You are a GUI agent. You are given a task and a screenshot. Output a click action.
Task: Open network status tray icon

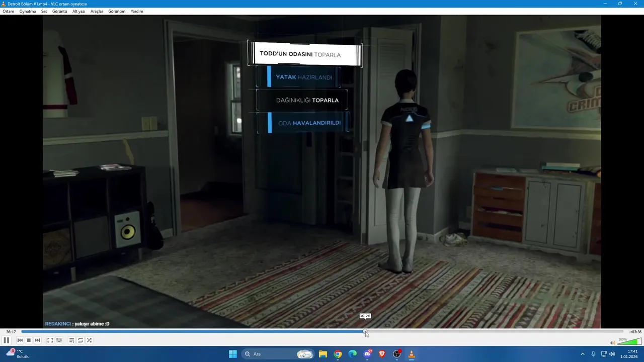[x=604, y=354]
